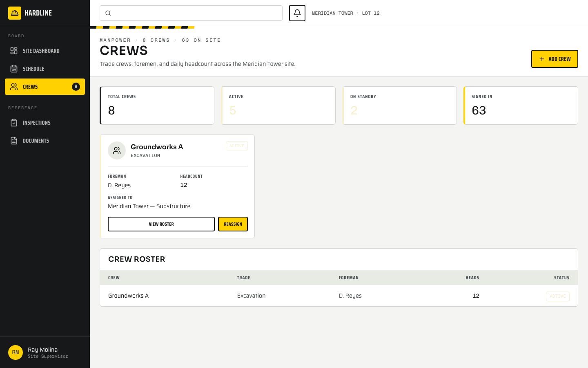Click the Meridian Tower · Lot 12 label
The width and height of the screenshot is (588, 368).
point(346,13)
